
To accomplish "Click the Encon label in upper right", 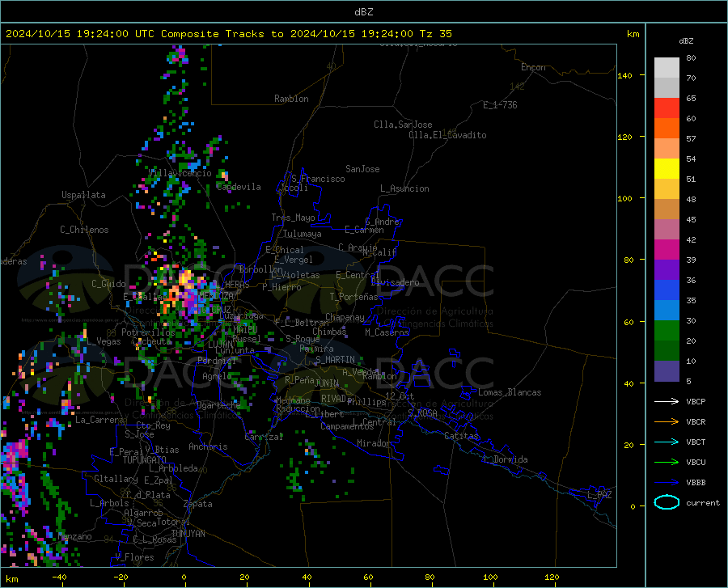I will coord(533,67).
